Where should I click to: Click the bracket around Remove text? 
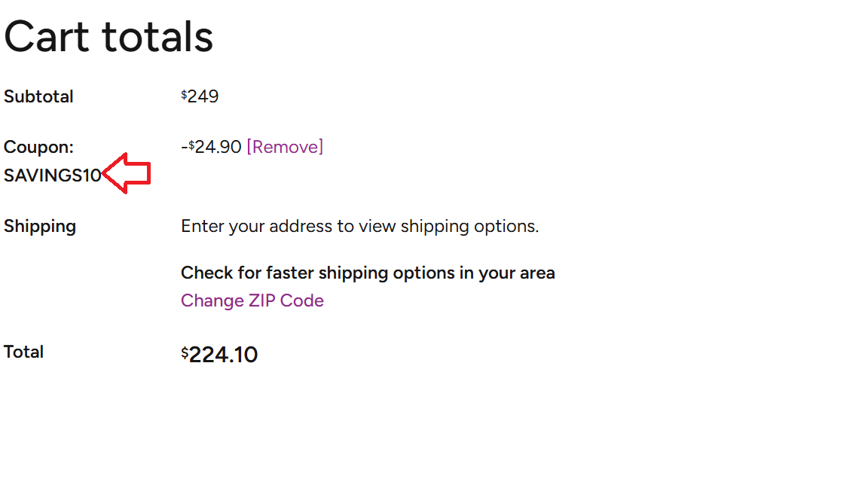pos(249,146)
